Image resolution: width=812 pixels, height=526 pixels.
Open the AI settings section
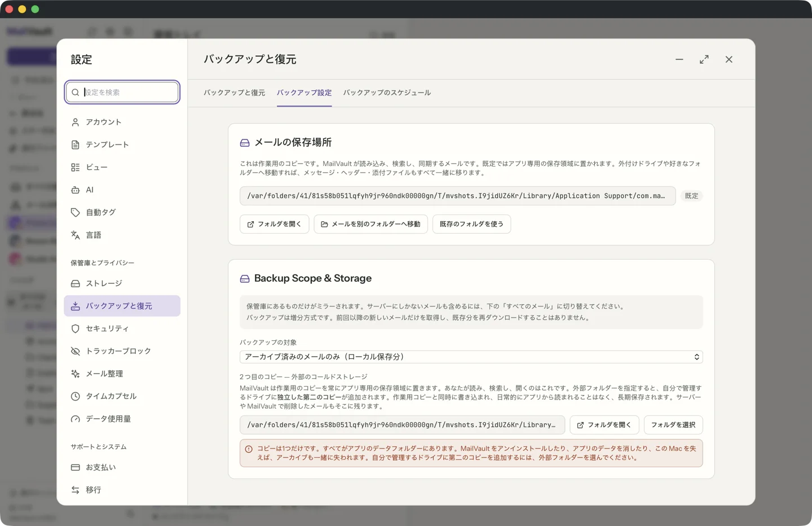pyautogui.click(x=122, y=190)
